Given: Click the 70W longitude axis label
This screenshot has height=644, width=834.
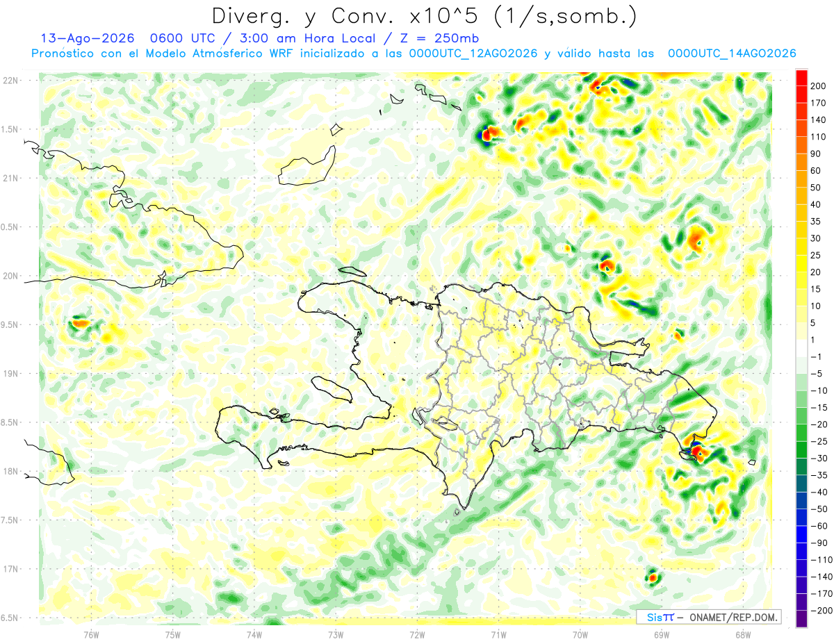Looking at the screenshot, I should point(580,634).
